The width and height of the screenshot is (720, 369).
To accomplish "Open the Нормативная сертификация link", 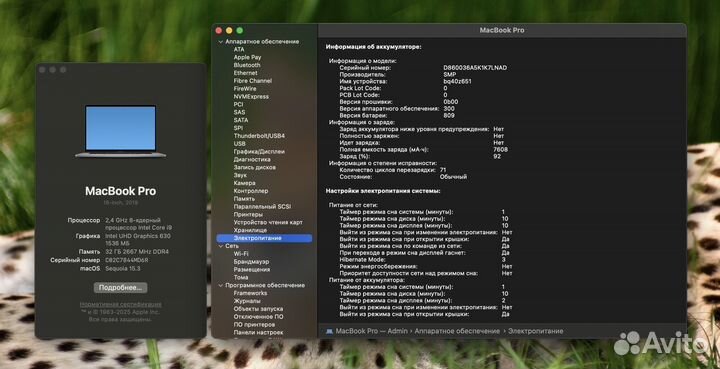I will [121, 304].
